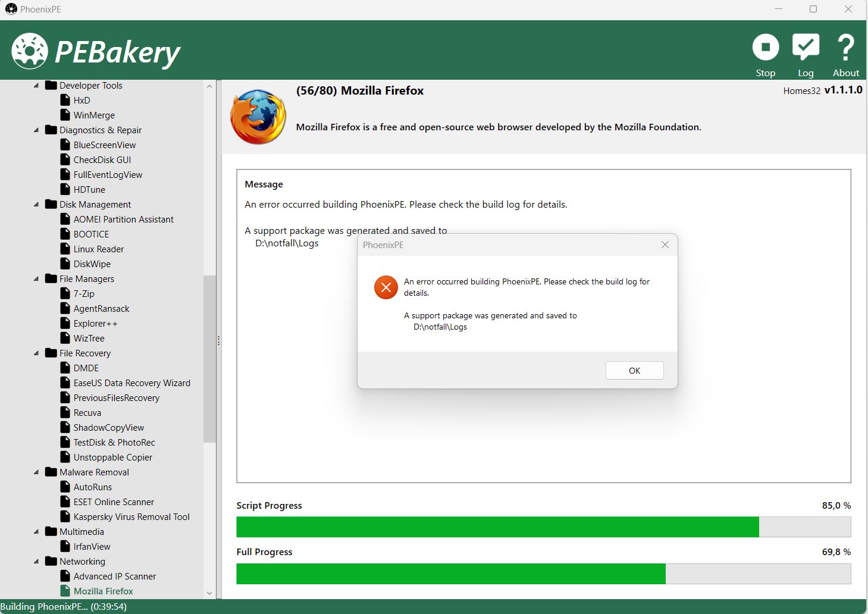
Task: Click the BOOTICE script file icon
Action: 65,234
